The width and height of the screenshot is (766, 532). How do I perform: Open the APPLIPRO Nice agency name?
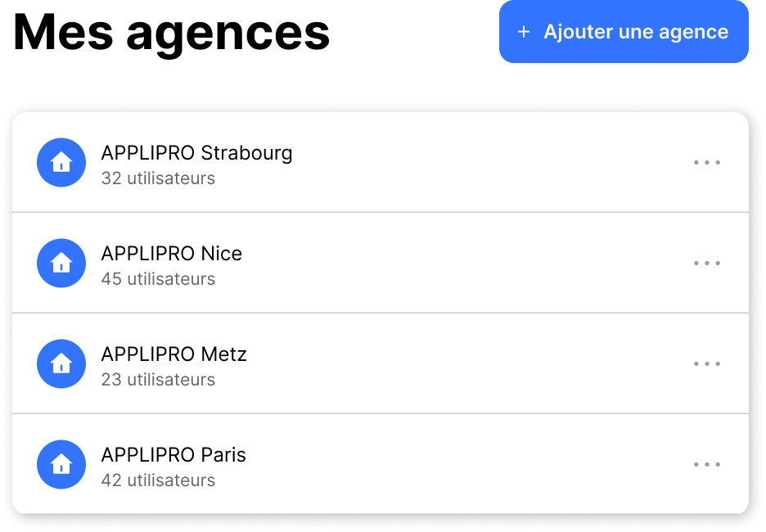coord(172,254)
